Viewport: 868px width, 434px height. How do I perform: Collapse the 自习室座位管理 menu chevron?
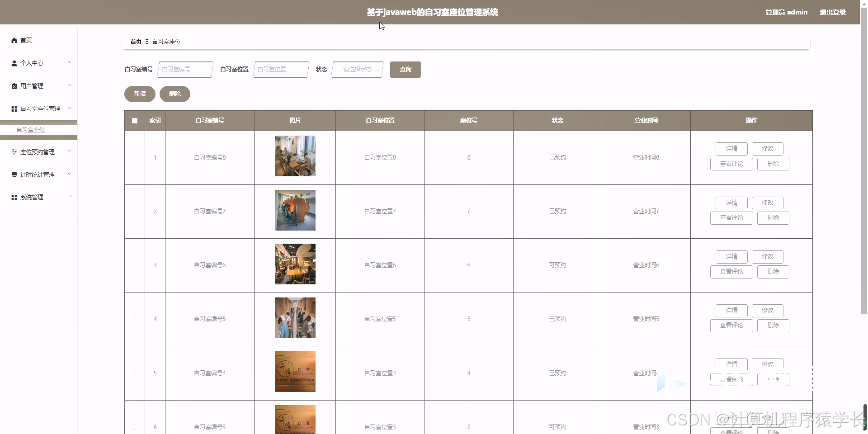point(70,108)
